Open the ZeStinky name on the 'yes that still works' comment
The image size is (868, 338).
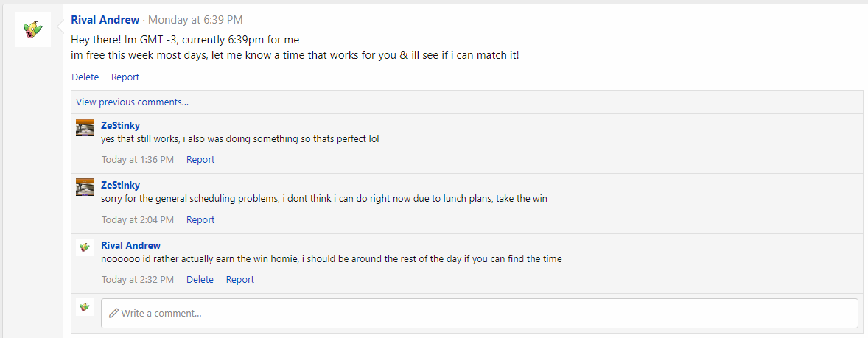click(x=120, y=125)
